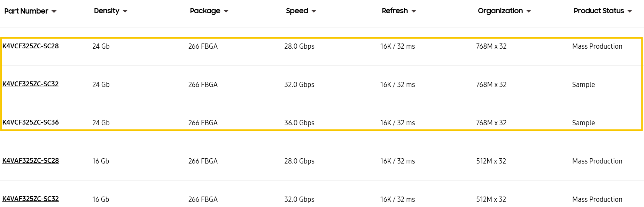Select the K4VCF325ZC-SC36 part link
The height and width of the screenshot is (207, 644).
[31, 122]
